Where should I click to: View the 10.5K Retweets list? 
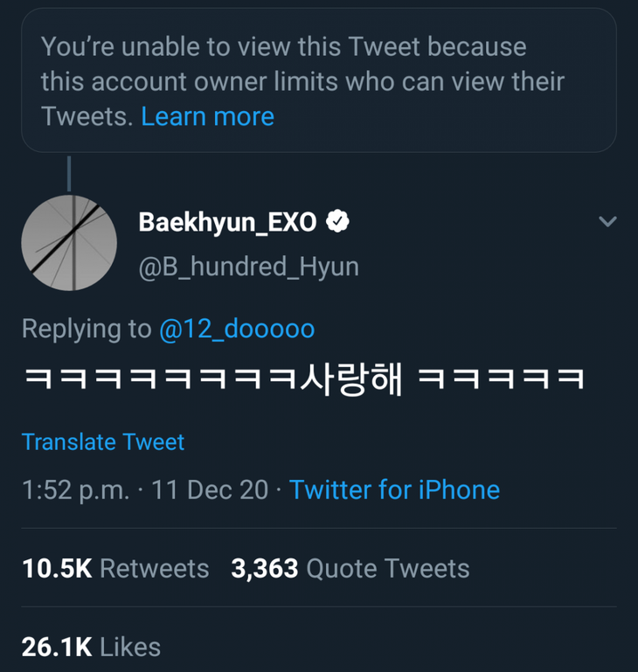click(115, 569)
